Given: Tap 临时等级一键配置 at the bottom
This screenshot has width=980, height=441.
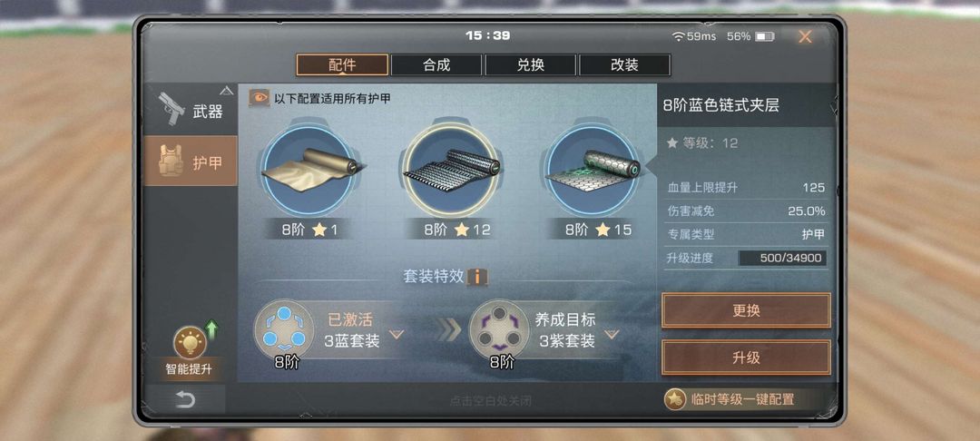Looking at the screenshot, I should 742,400.
